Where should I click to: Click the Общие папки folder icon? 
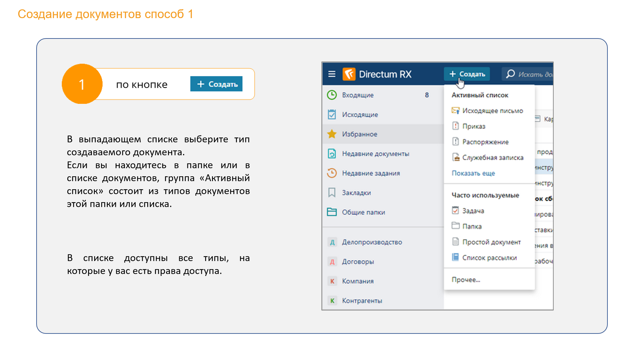coord(332,212)
